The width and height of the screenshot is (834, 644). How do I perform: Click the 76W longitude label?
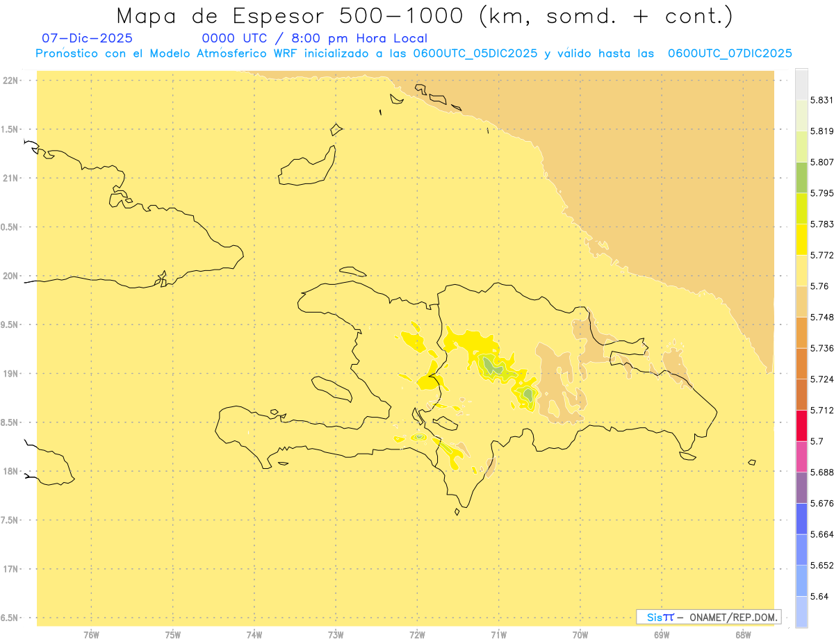click(x=91, y=634)
